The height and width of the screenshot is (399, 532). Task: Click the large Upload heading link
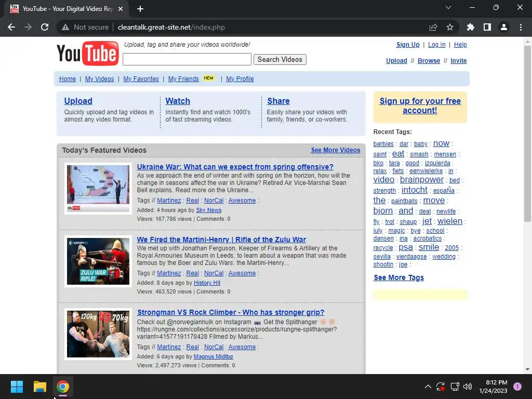[x=78, y=101]
